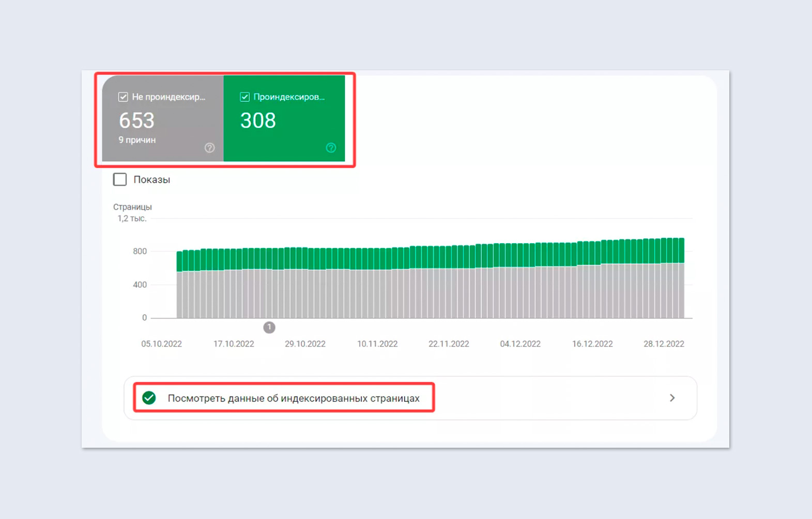Screen dimensions: 812x519
Task: Click the '10.11.2022' date label
Action: tap(377, 344)
